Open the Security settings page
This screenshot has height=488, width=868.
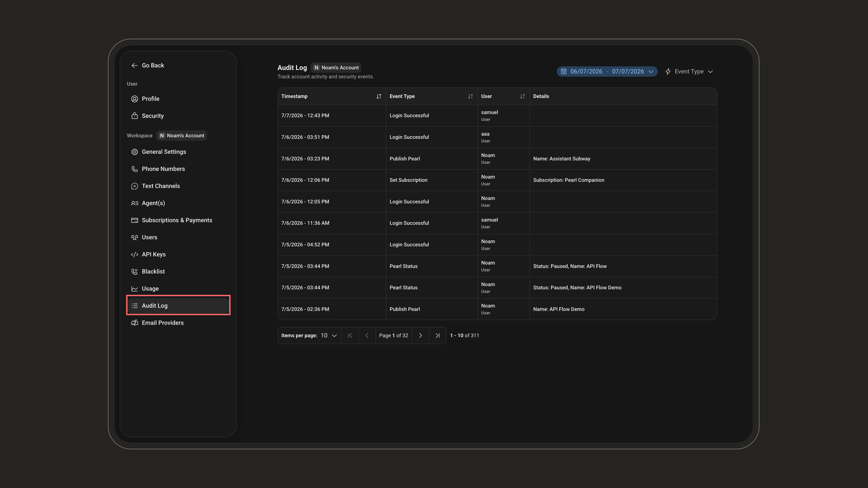[178, 116]
